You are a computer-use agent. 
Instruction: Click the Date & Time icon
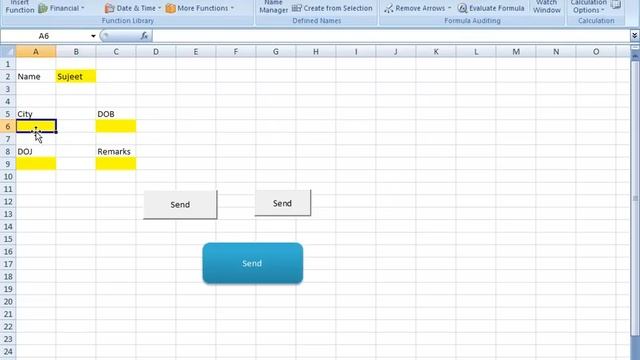pos(109,8)
